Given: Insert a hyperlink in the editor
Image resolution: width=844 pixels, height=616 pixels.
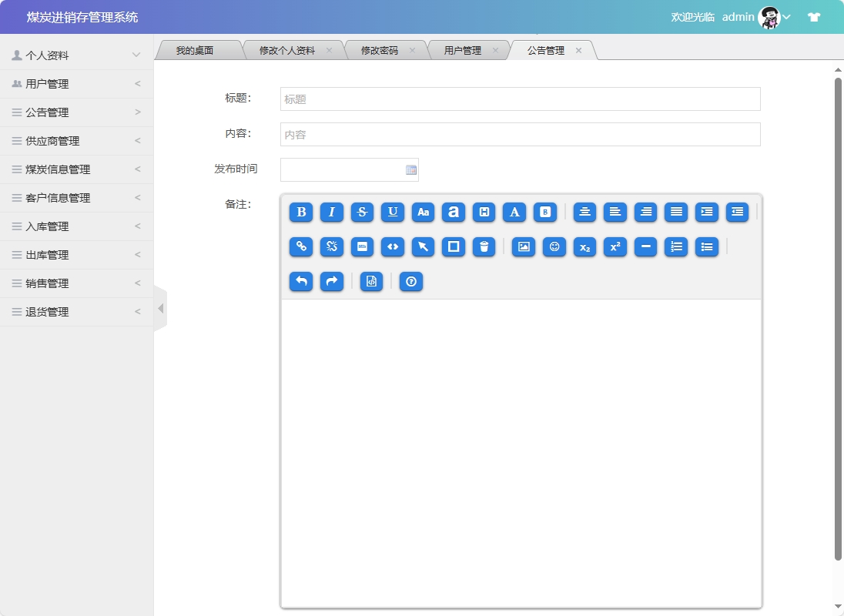Looking at the screenshot, I should [300, 247].
